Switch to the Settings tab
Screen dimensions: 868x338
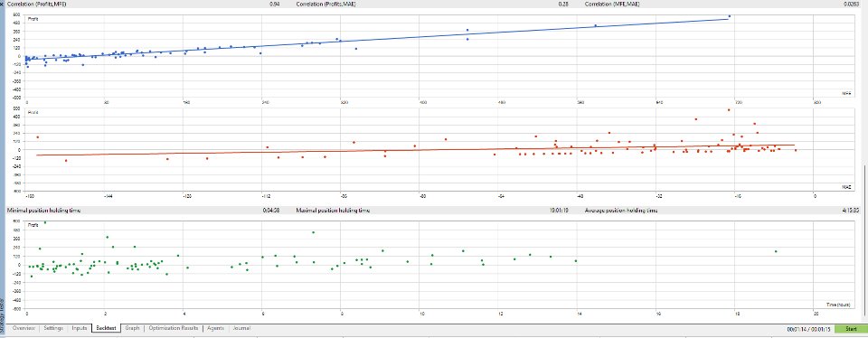click(x=53, y=328)
